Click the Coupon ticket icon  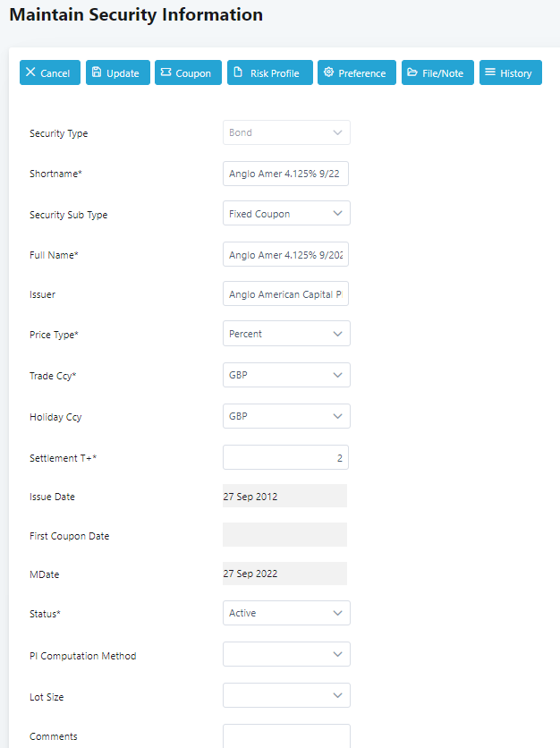(x=165, y=72)
